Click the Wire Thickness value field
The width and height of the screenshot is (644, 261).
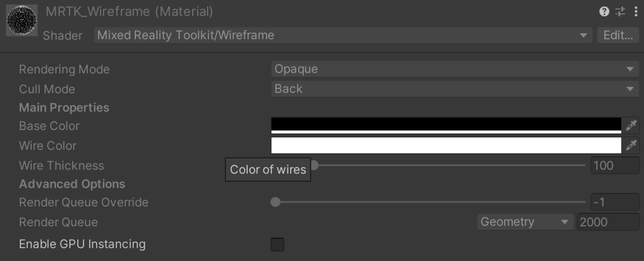click(x=615, y=165)
